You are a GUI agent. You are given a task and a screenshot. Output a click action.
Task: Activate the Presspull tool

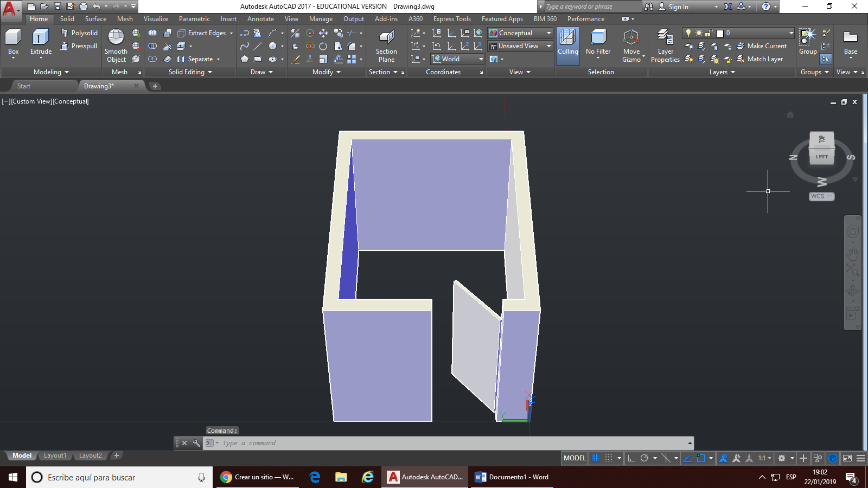coord(79,46)
